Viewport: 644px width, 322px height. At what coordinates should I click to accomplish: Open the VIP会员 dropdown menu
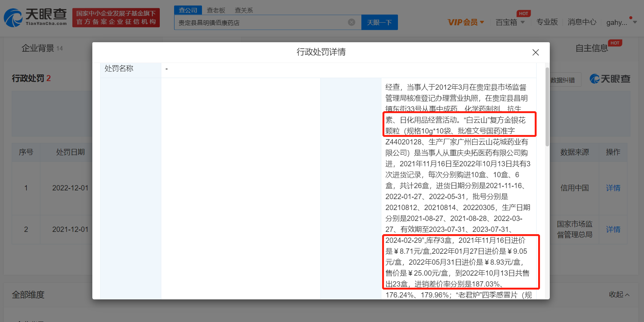[x=466, y=22]
